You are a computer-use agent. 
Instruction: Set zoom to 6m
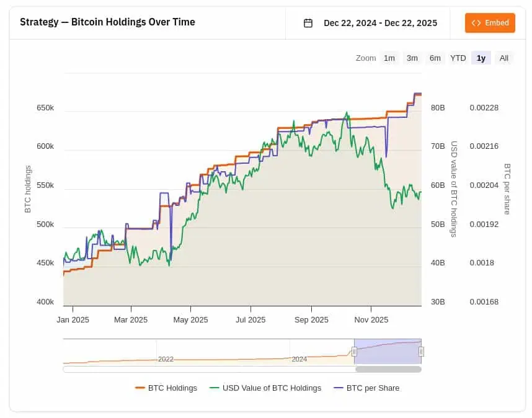[x=435, y=58]
